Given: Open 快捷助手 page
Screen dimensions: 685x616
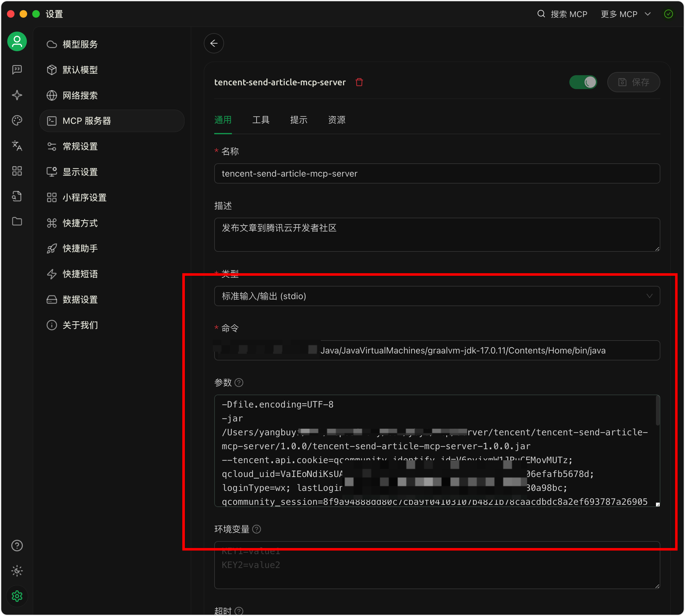Looking at the screenshot, I should pos(112,248).
